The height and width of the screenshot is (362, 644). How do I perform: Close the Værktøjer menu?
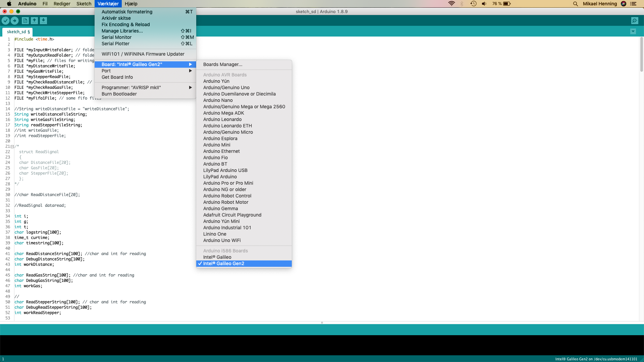tap(108, 4)
